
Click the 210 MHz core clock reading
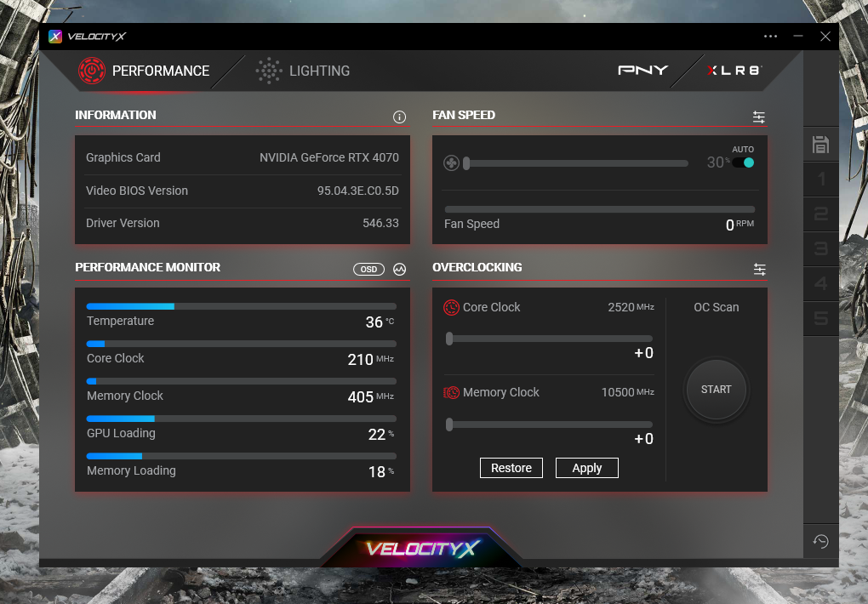point(371,360)
